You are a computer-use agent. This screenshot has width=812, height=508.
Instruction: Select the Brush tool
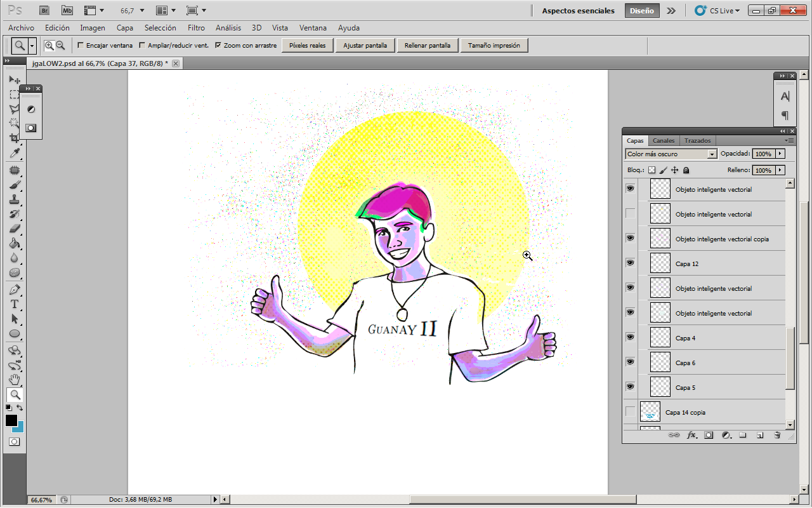click(x=14, y=185)
